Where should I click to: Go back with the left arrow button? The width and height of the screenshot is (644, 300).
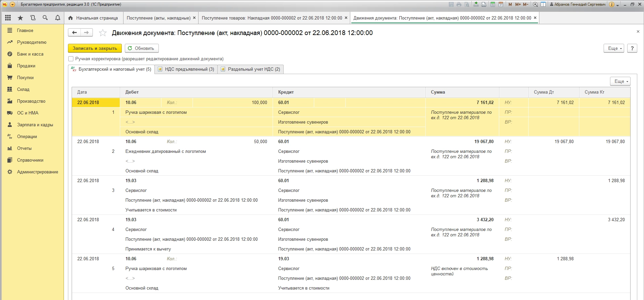(74, 32)
